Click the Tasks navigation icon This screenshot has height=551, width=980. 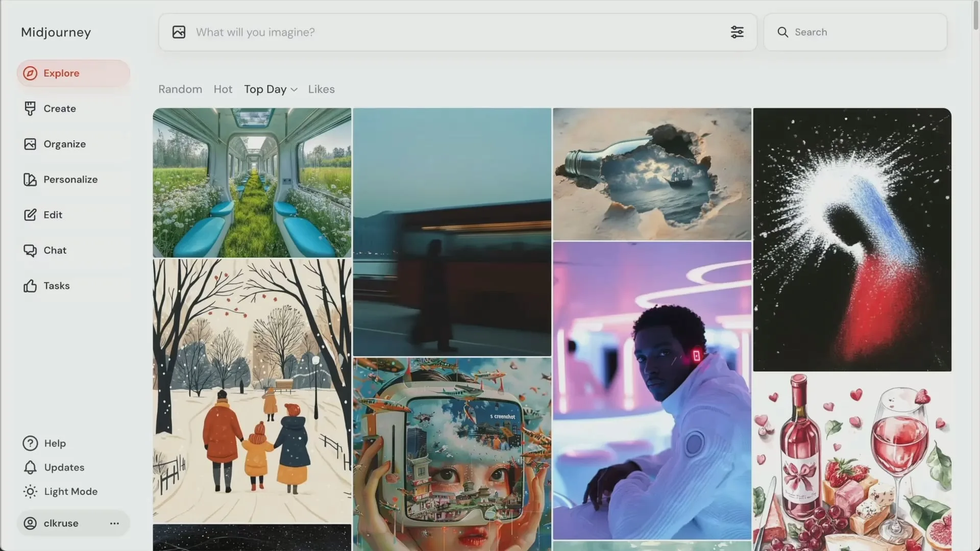(x=30, y=286)
